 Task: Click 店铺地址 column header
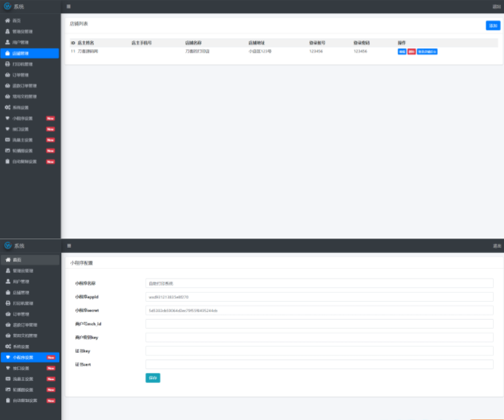[256, 43]
